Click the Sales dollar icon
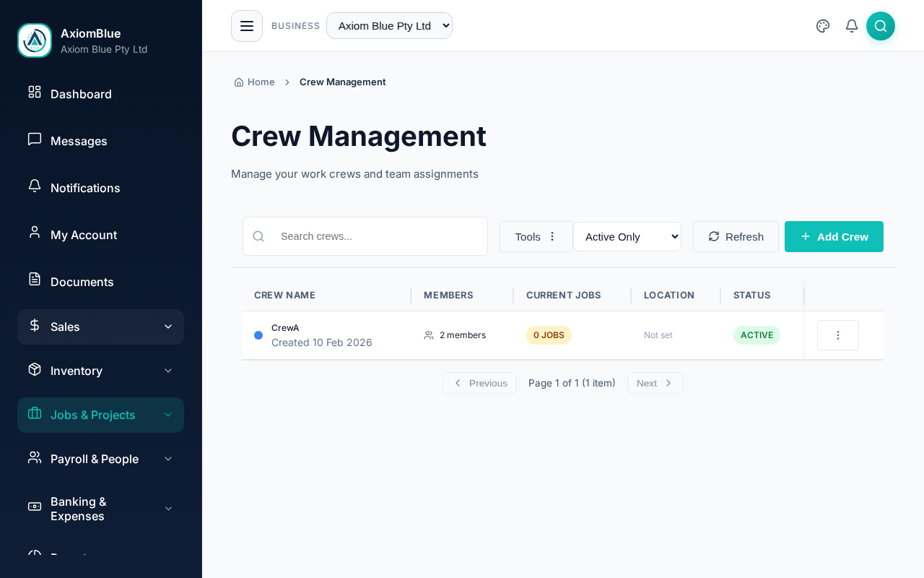The image size is (924, 578). (35, 325)
